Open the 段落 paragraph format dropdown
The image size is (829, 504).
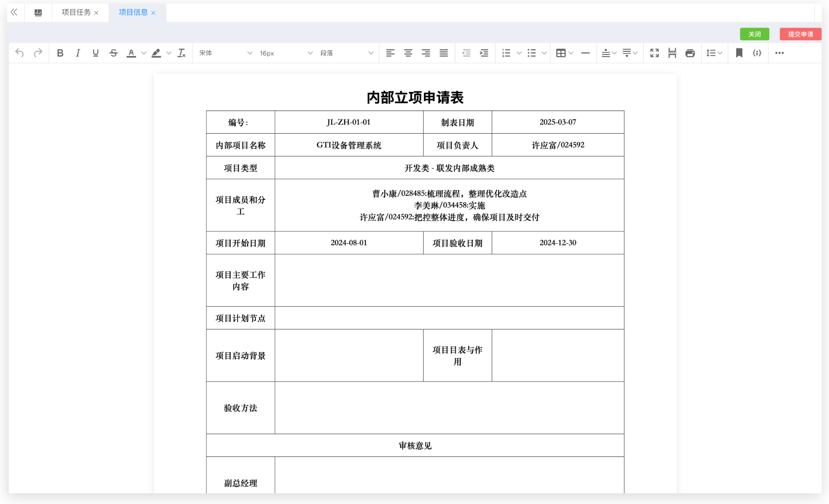click(x=346, y=53)
